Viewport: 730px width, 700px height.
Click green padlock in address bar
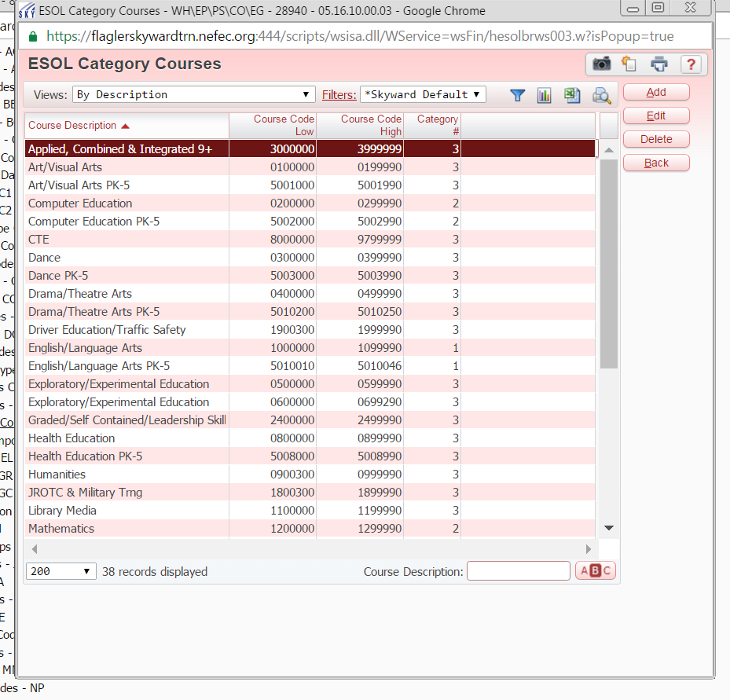pos(32,36)
